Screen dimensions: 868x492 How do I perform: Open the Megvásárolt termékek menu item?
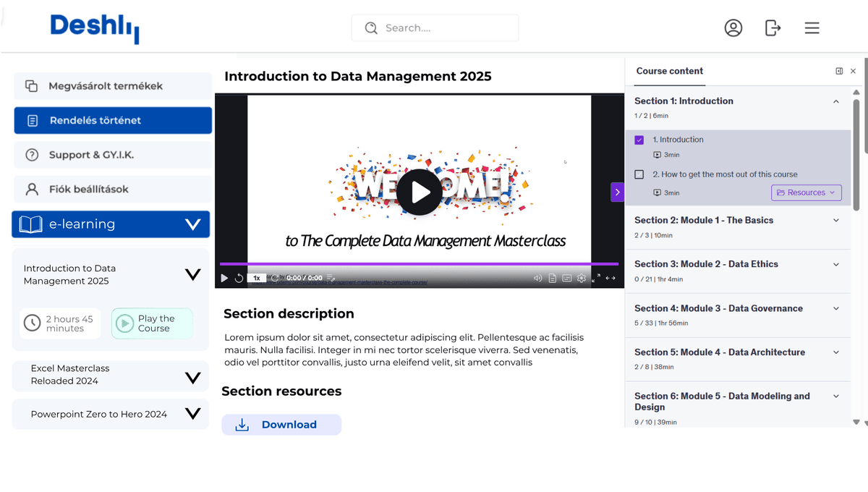tap(113, 86)
